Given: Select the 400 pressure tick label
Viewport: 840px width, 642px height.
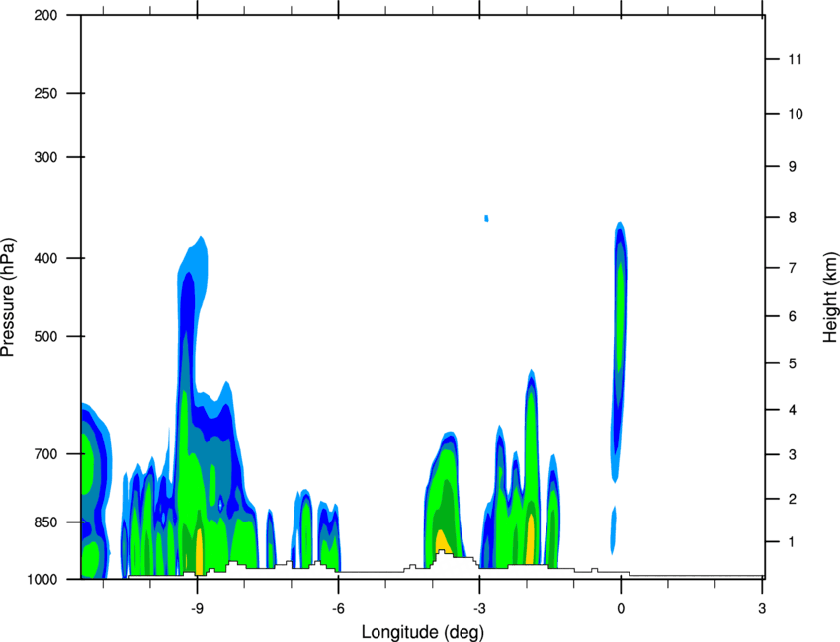Looking at the screenshot, I should pos(45,258).
